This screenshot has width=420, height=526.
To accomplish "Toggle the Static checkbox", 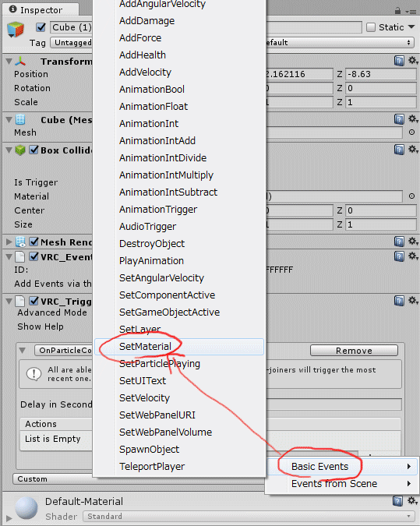I will point(371,27).
